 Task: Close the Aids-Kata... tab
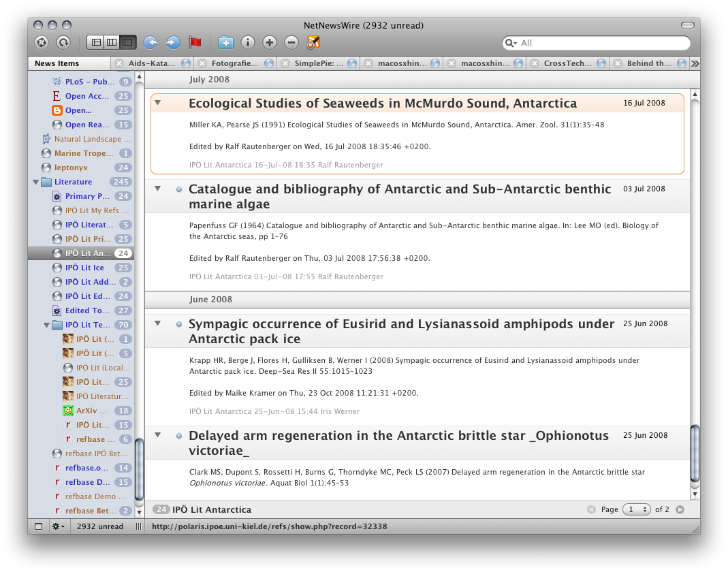[119, 63]
